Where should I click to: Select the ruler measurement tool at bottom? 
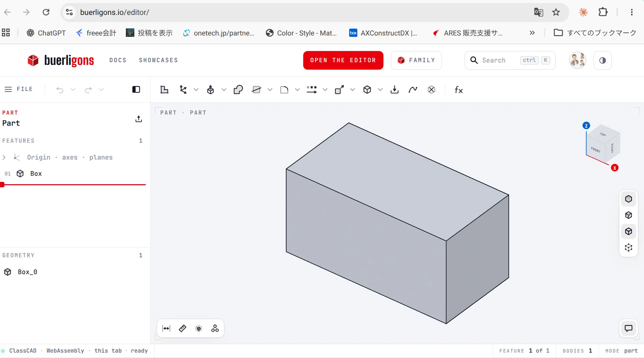(x=182, y=329)
